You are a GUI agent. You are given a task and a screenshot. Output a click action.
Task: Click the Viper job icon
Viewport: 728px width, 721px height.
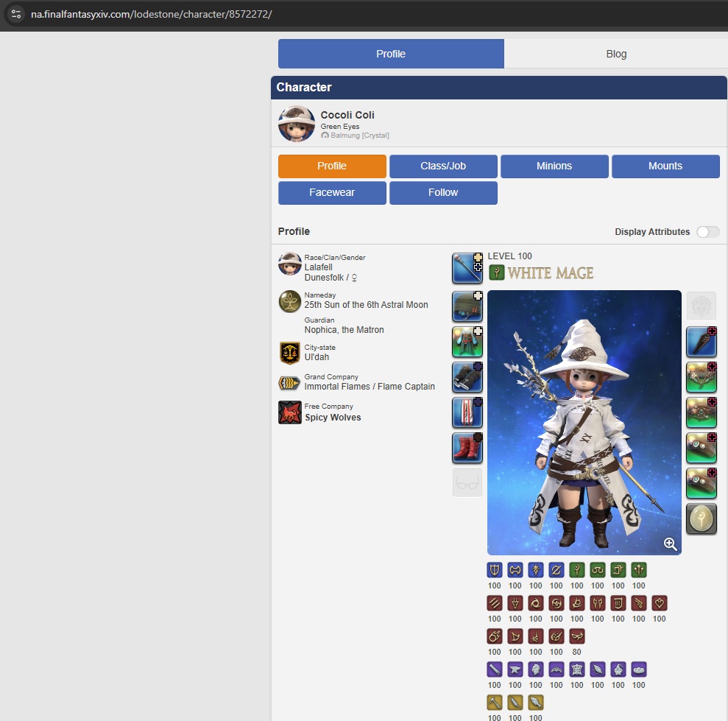coord(598,603)
